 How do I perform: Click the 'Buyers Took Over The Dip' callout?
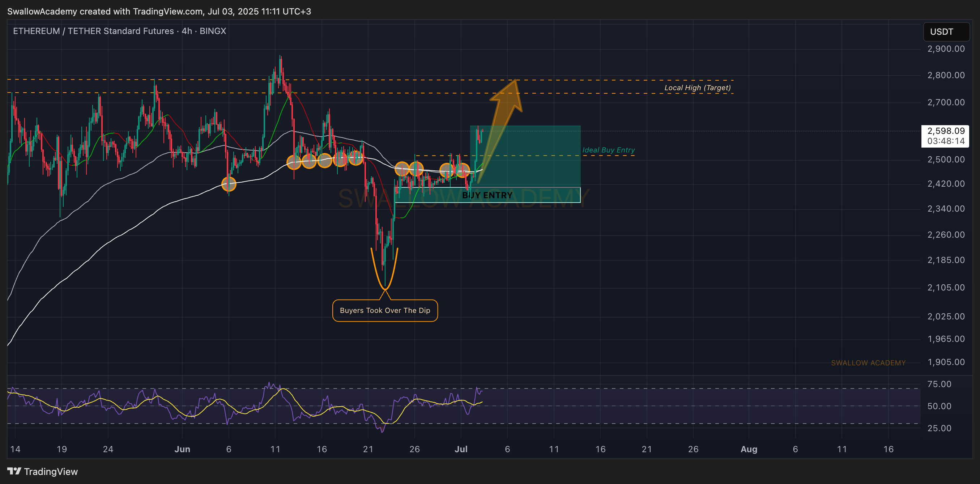(385, 310)
